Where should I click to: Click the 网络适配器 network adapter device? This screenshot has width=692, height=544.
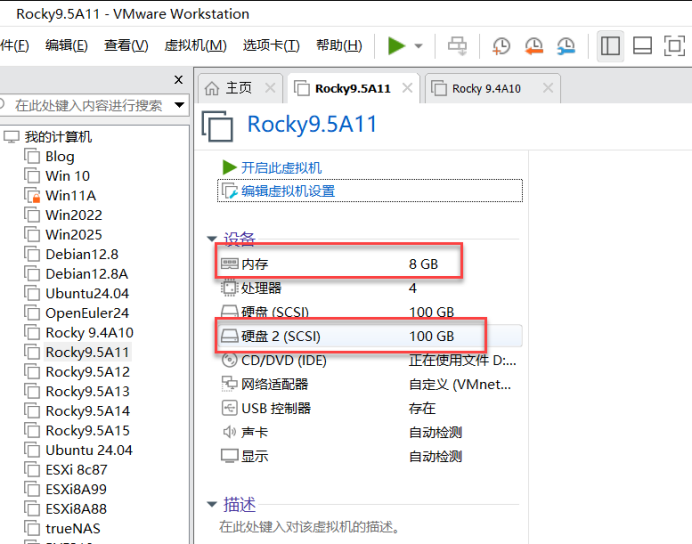click(x=274, y=384)
